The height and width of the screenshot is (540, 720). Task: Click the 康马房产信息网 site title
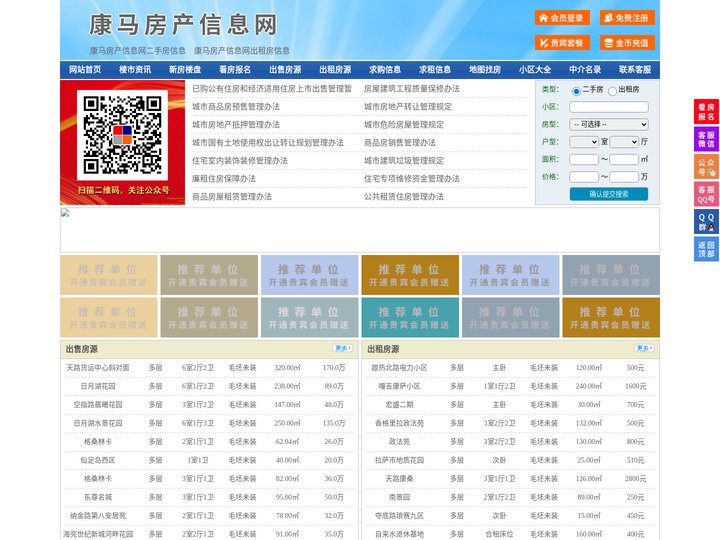[x=183, y=25]
